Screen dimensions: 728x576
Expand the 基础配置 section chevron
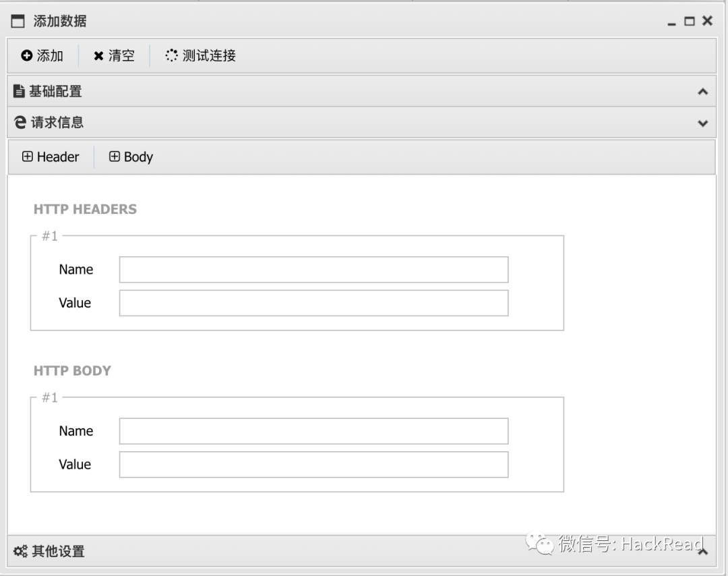pos(702,92)
